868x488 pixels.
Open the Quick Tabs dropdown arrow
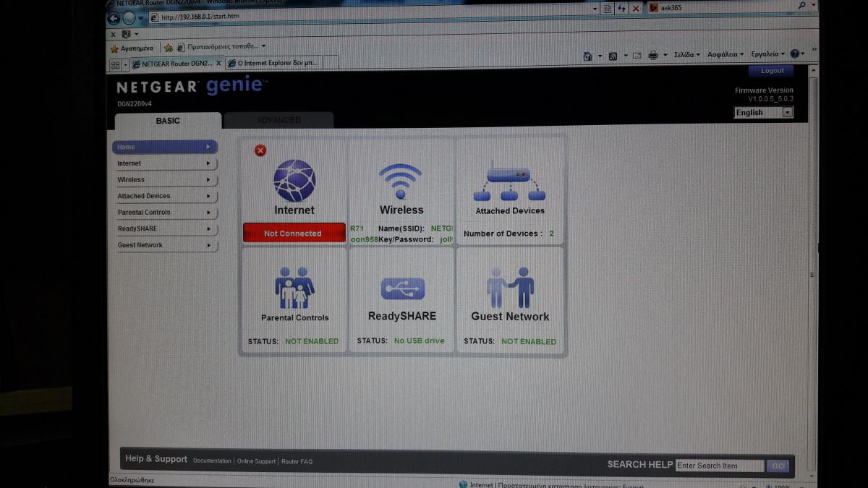click(126, 64)
